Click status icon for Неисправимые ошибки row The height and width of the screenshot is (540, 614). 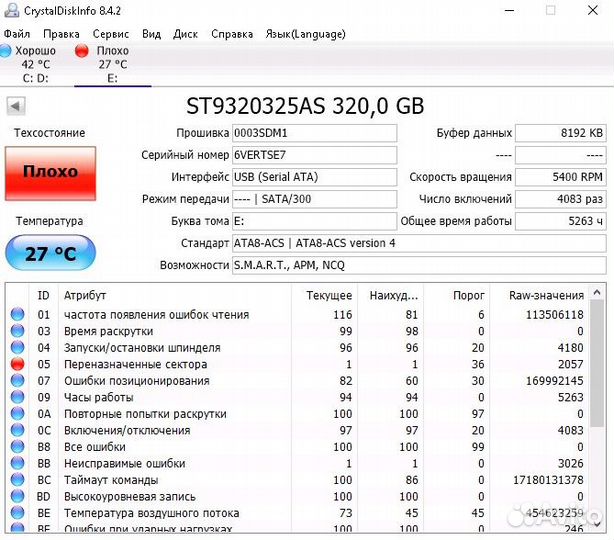(17, 463)
